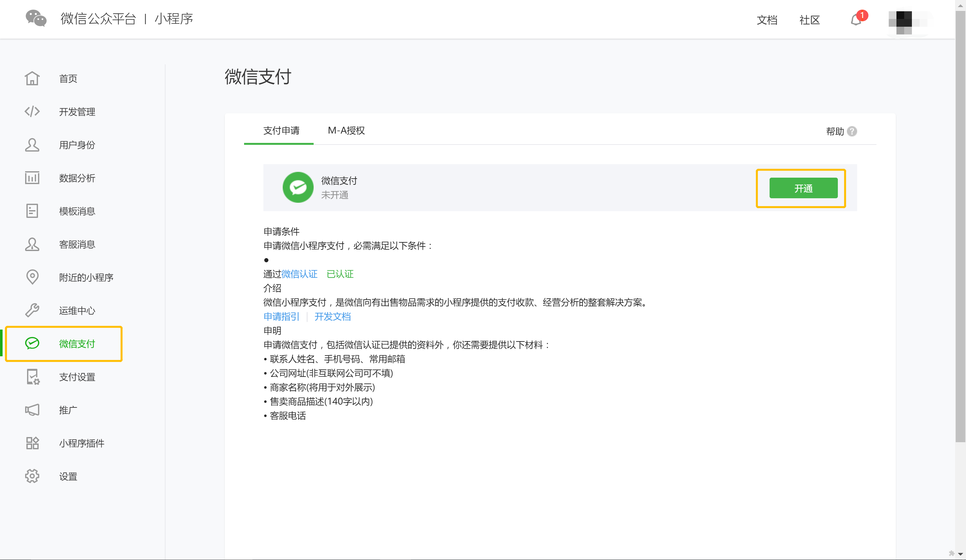
Task: Open the 社区 link in header
Action: [810, 20]
